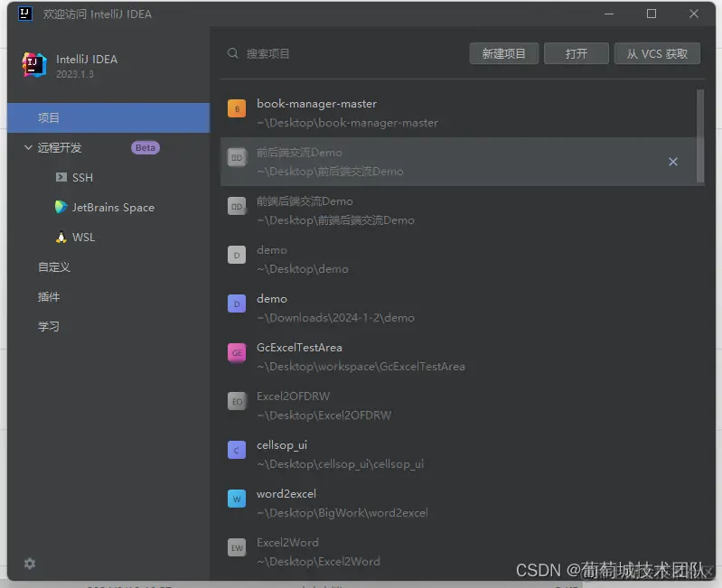
Task: Click the IntelliJ IDEA logo in sidebar
Action: (x=34, y=65)
